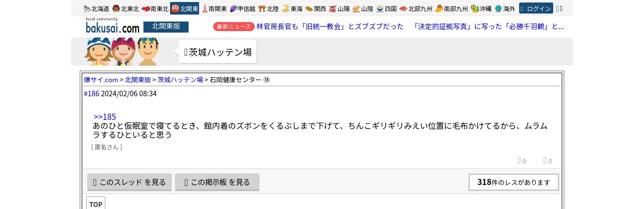Open the 北海道 region icon link
Screen dimensions: 644x209
[87, 9]
